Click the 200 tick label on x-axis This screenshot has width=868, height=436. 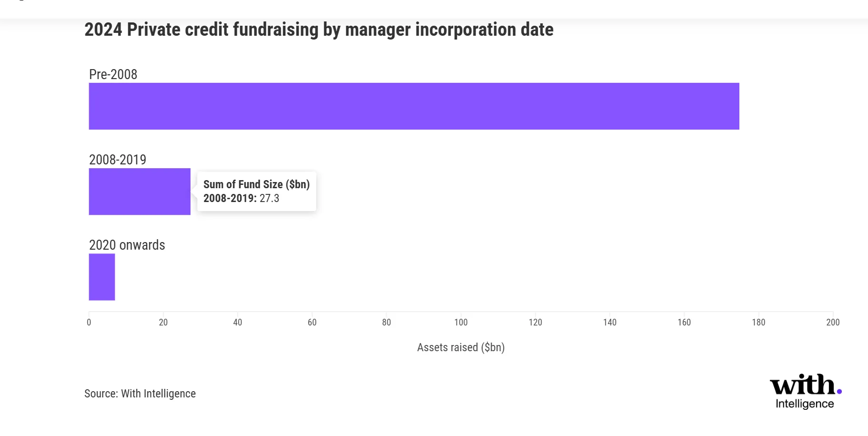pos(833,323)
